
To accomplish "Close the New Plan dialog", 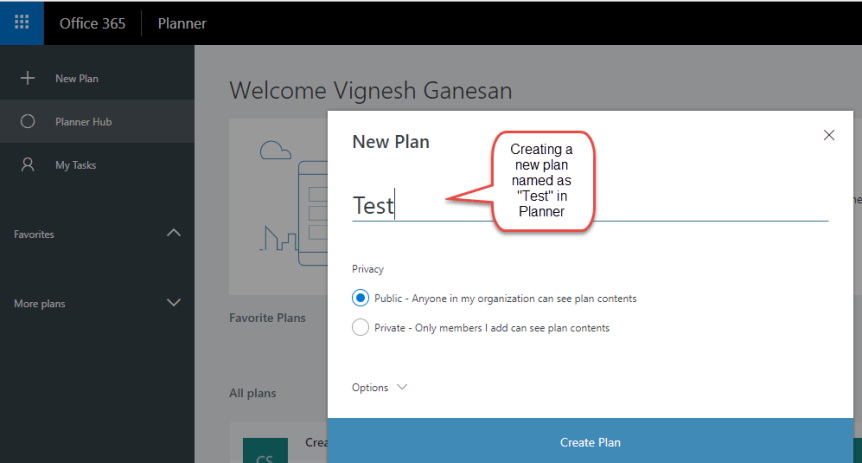I will (828, 135).
